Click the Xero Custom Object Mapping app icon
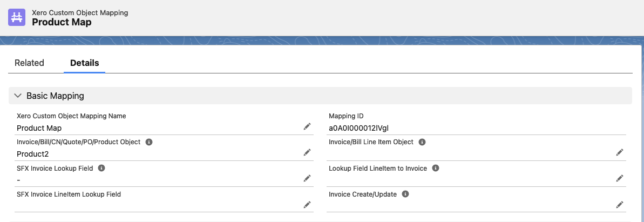This screenshot has height=222, width=644. (17, 17)
